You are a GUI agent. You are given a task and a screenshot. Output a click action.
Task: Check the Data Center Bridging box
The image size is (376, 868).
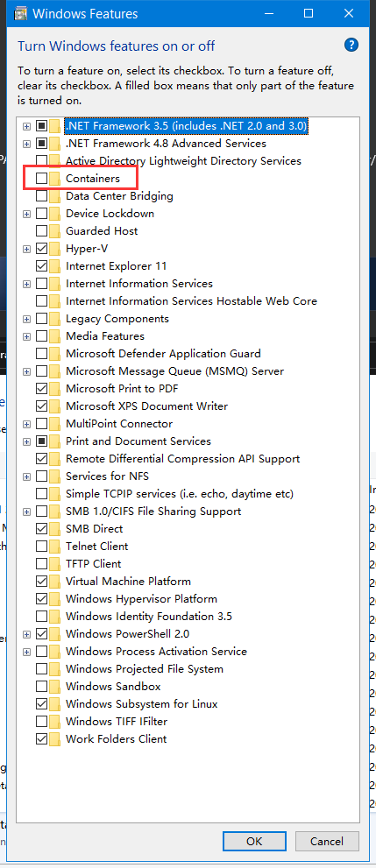coord(41,196)
